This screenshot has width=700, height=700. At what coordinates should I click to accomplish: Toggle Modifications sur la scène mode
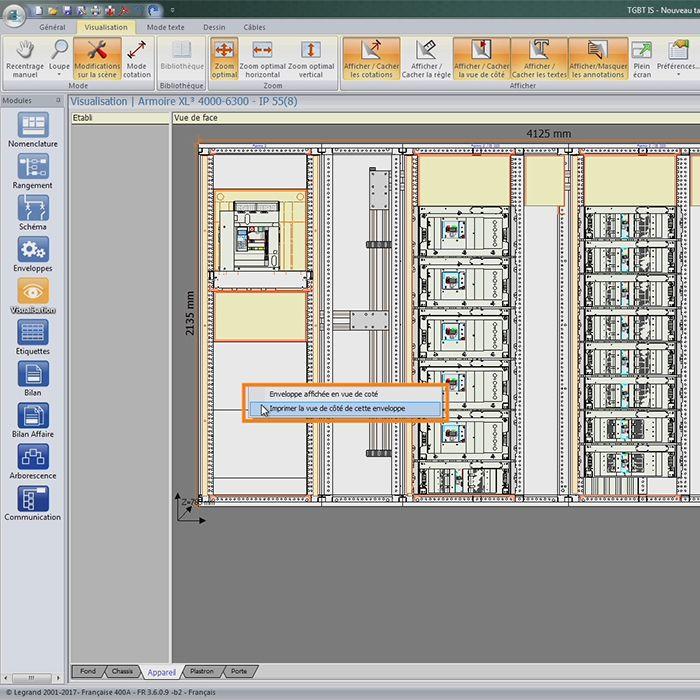[x=97, y=58]
